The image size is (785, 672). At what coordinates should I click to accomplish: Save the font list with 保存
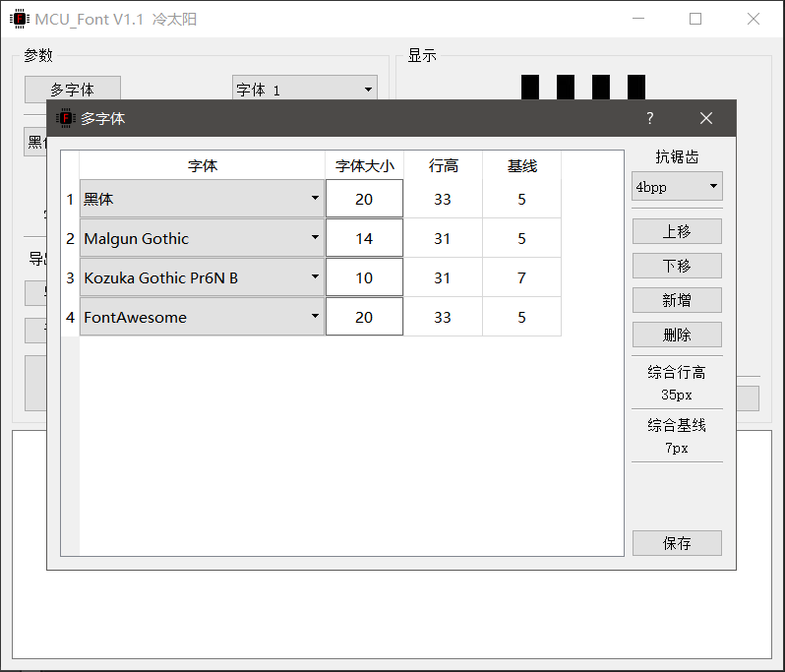tap(677, 543)
